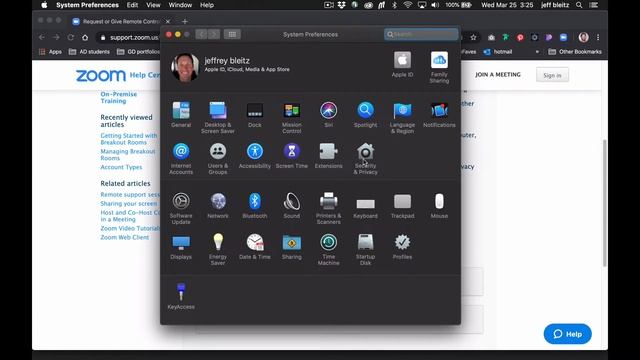Screen dimensions: 640x360
Task: Open the View menu
Action: (153, 5)
